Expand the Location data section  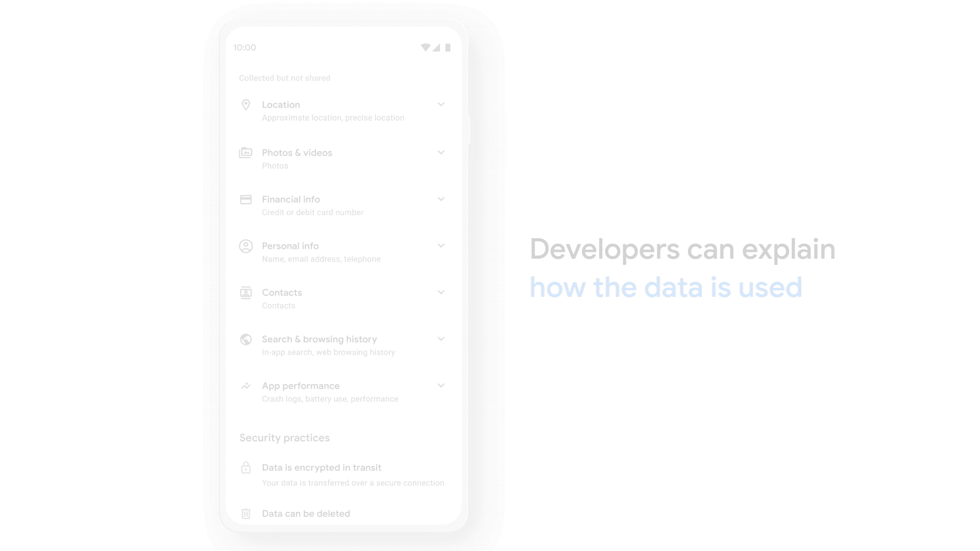point(442,104)
